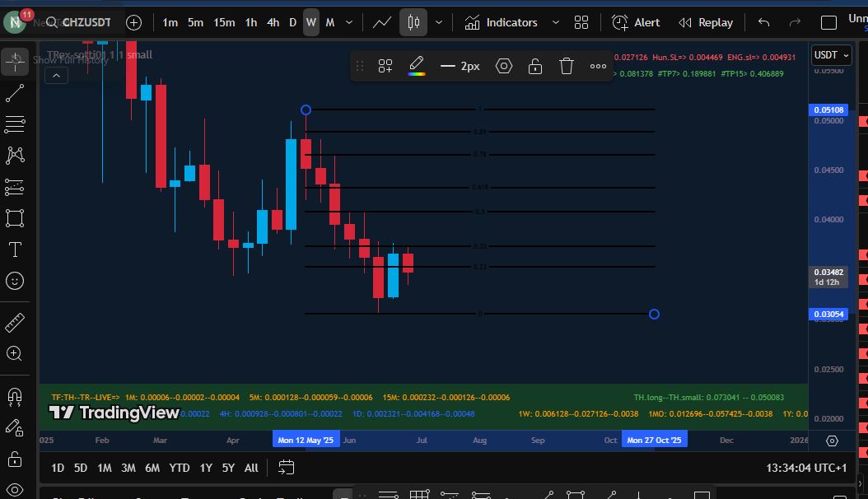Select the Fibonacci bottom anchor point

click(x=654, y=315)
